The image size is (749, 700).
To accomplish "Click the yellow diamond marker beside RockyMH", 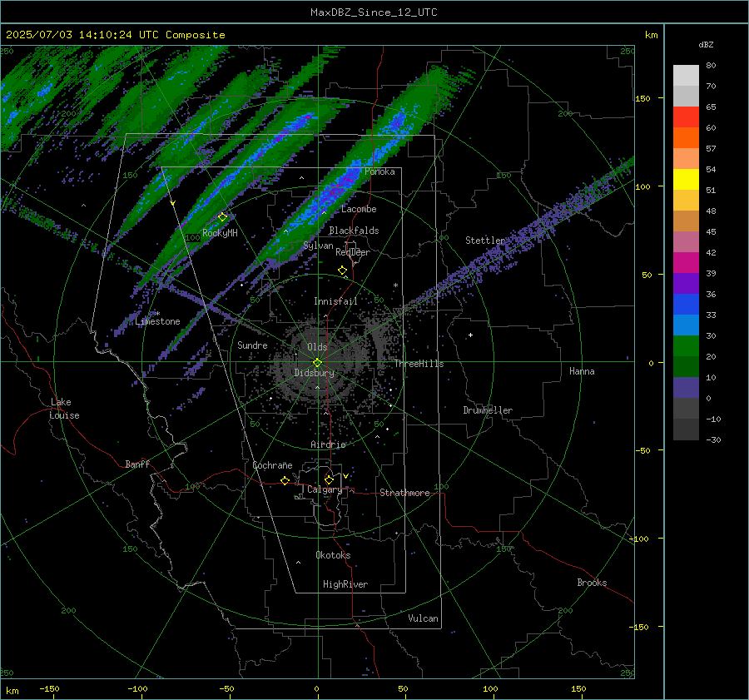I will click(x=222, y=217).
